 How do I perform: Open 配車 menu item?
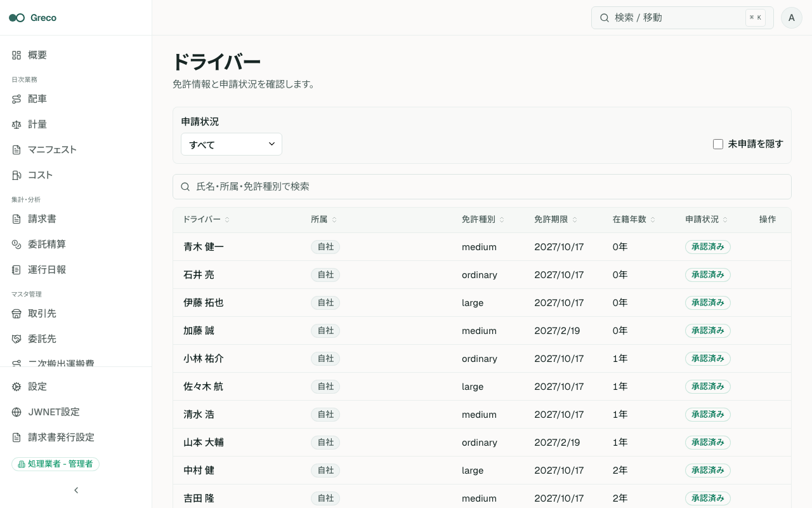tap(76, 99)
